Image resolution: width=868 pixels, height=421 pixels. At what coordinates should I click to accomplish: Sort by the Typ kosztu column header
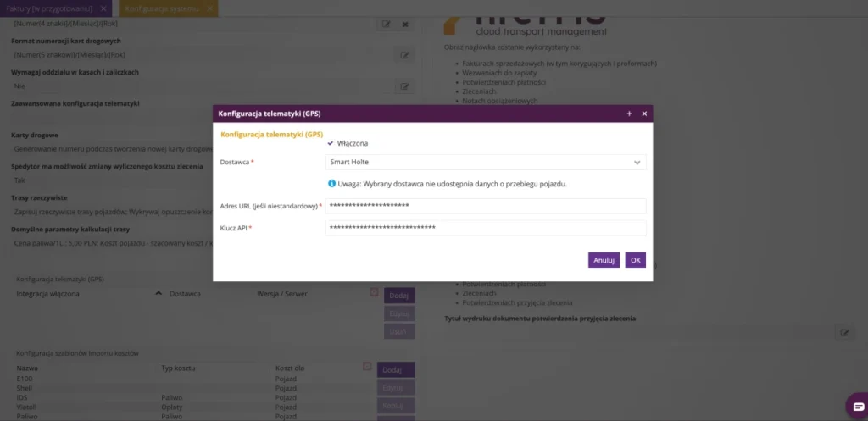[178, 368]
